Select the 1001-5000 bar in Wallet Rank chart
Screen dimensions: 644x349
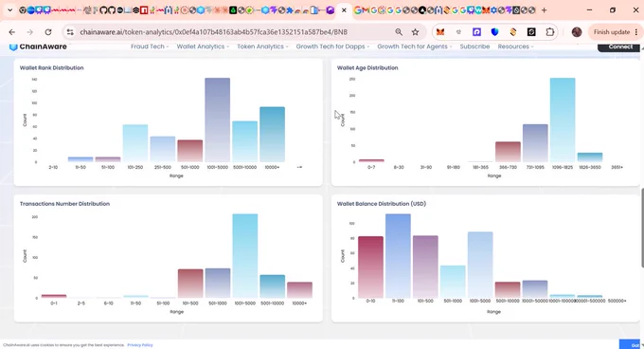coord(217,119)
